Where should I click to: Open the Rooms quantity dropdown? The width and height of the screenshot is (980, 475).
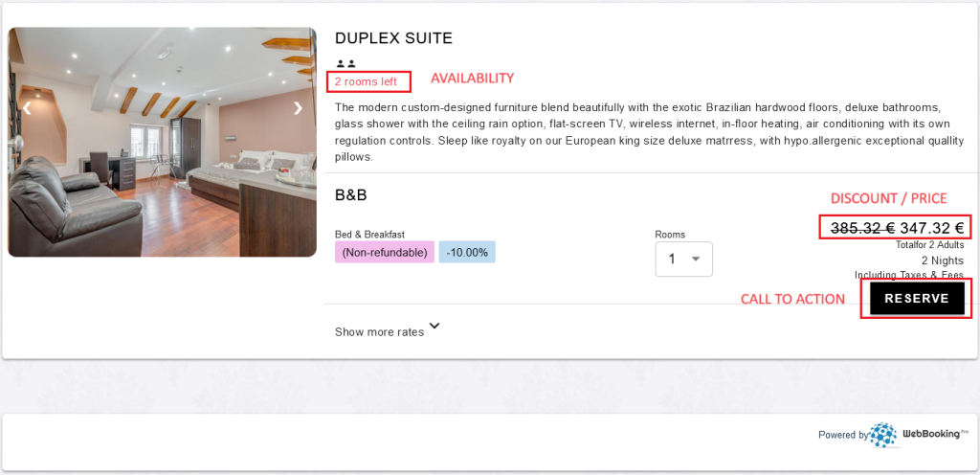click(683, 259)
